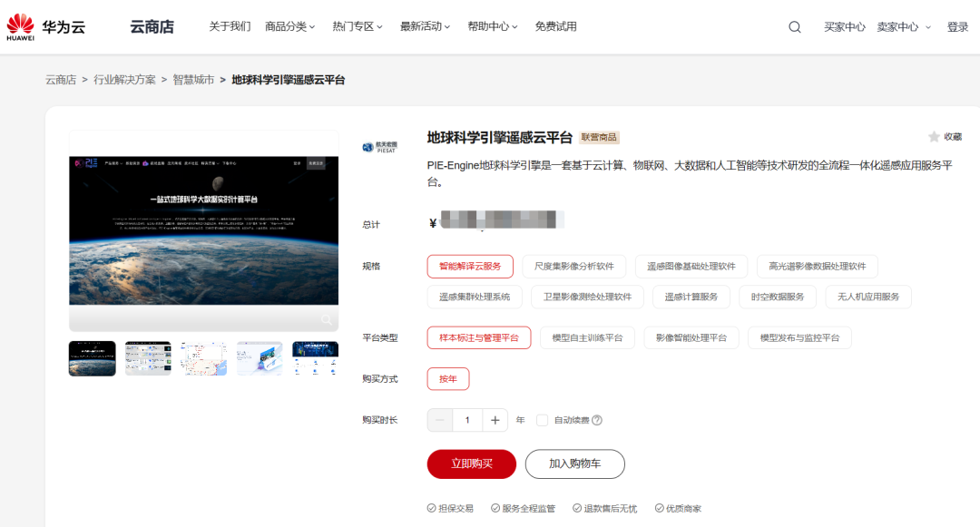Increase purchase duration with plus button
Viewport: 980px width, 527px height.
(495, 420)
